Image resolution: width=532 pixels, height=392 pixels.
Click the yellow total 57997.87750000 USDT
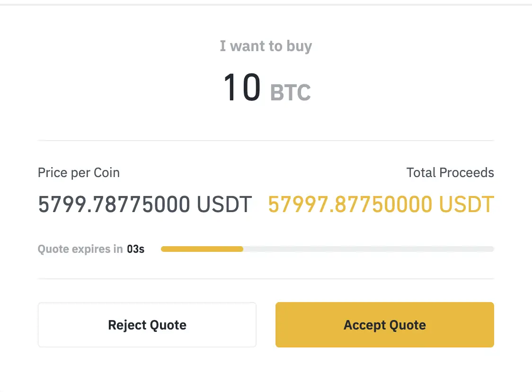coord(381,204)
